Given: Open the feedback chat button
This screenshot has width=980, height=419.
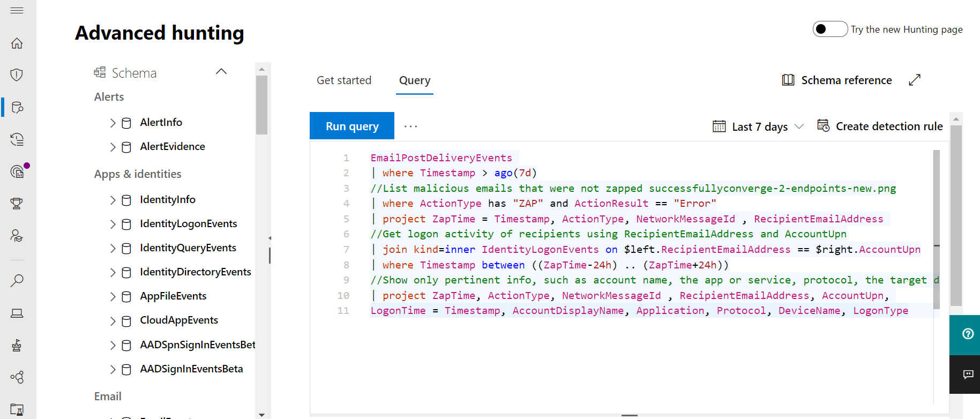Looking at the screenshot, I should 967,375.
